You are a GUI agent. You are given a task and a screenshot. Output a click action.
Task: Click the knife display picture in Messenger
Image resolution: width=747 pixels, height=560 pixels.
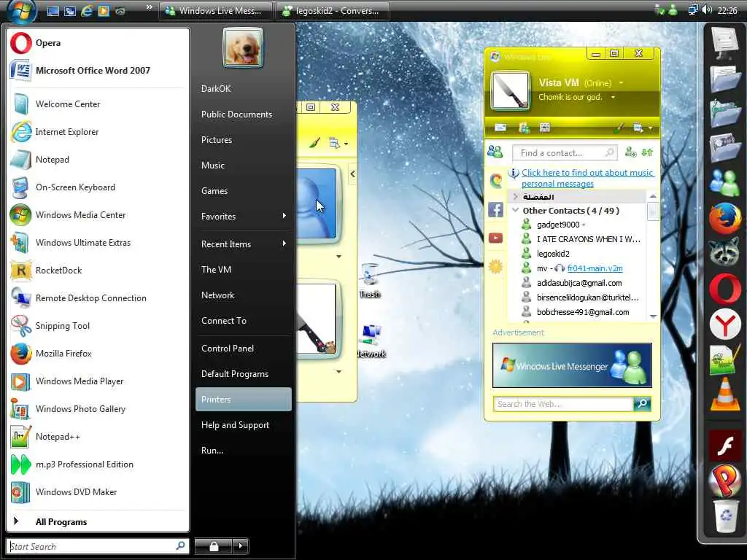[510, 90]
